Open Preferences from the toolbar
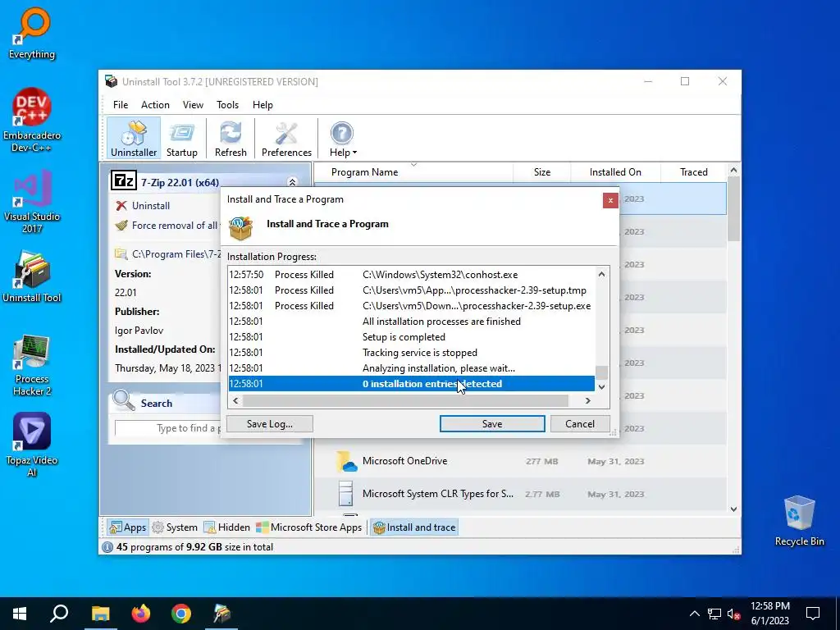Viewport: 840px width, 630px height. pyautogui.click(x=286, y=138)
